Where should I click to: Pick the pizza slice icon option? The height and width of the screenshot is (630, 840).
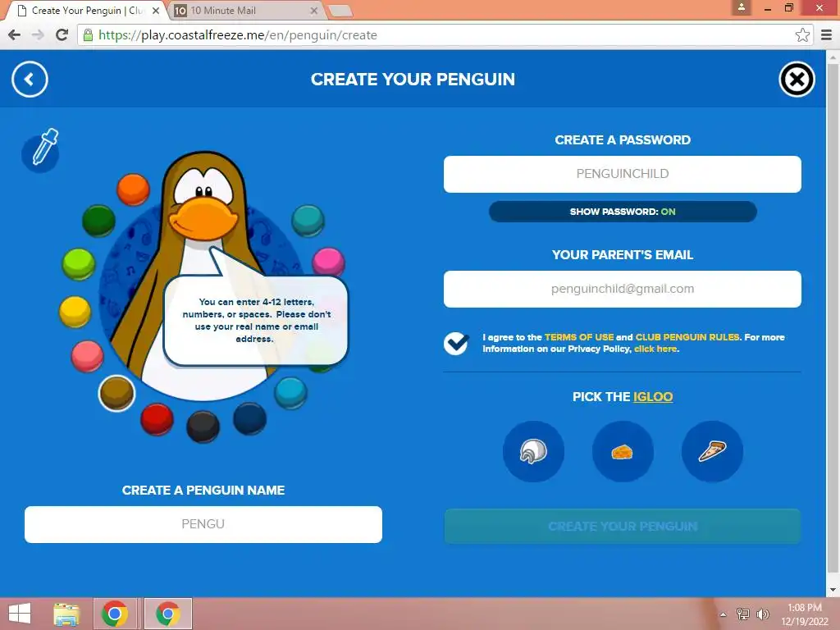pyautogui.click(x=712, y=451)
